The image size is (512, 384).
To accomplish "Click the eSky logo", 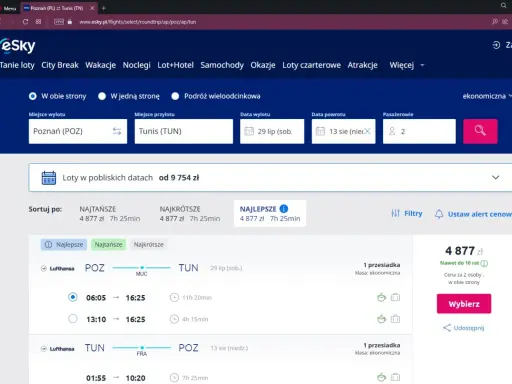I will 18,46.
